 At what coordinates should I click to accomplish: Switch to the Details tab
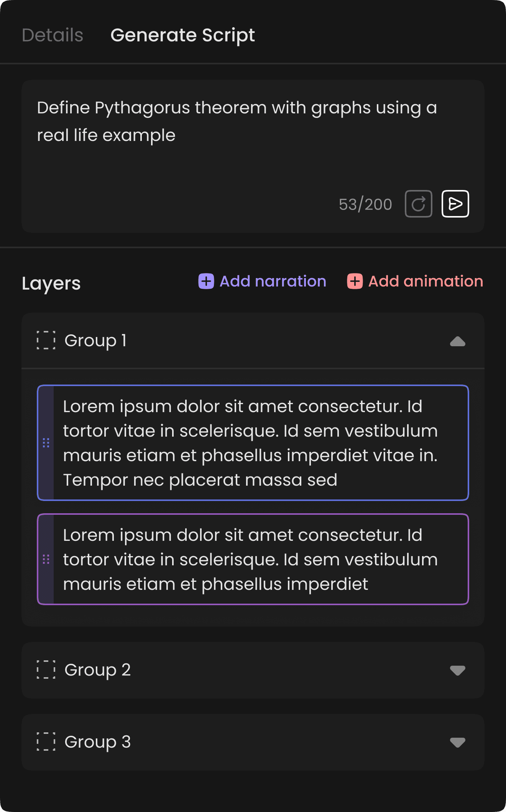(x=53, y=35)
